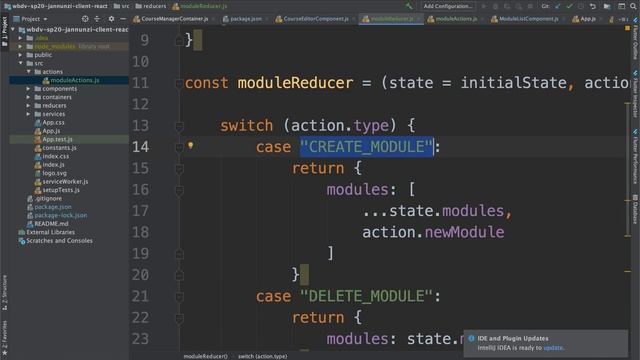The width and height of the screenshot is (640, 360).
Task: Click fold marker on line 13 switch
Action: [x=179, y=127]
